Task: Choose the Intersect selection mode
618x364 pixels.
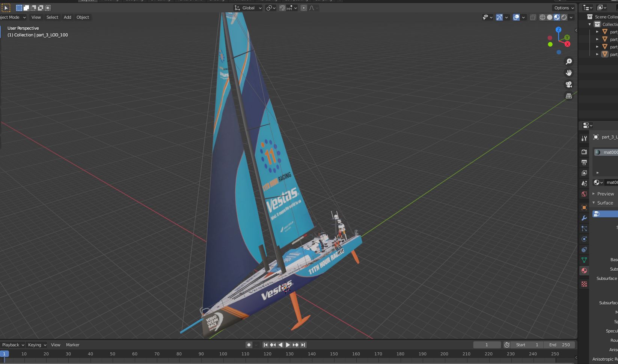Action: click(x=48, y=8)
